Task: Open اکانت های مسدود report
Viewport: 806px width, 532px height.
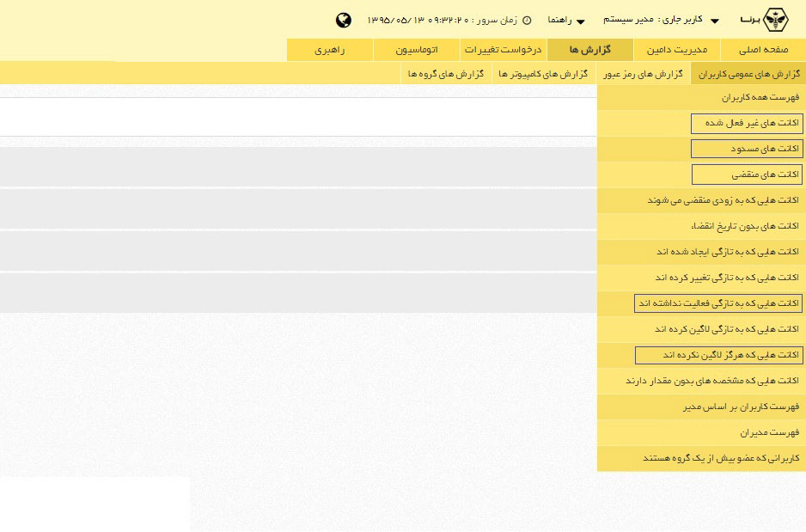Action: point(748,148)
